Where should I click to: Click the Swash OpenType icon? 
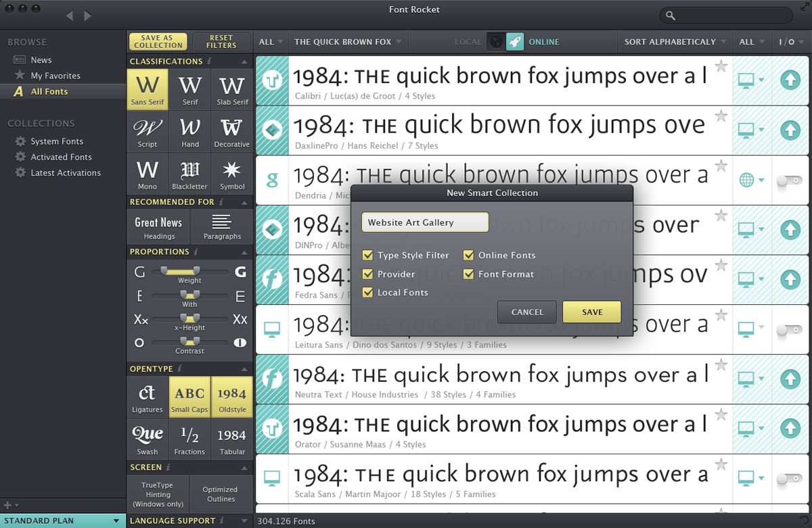tap(148, 438)
